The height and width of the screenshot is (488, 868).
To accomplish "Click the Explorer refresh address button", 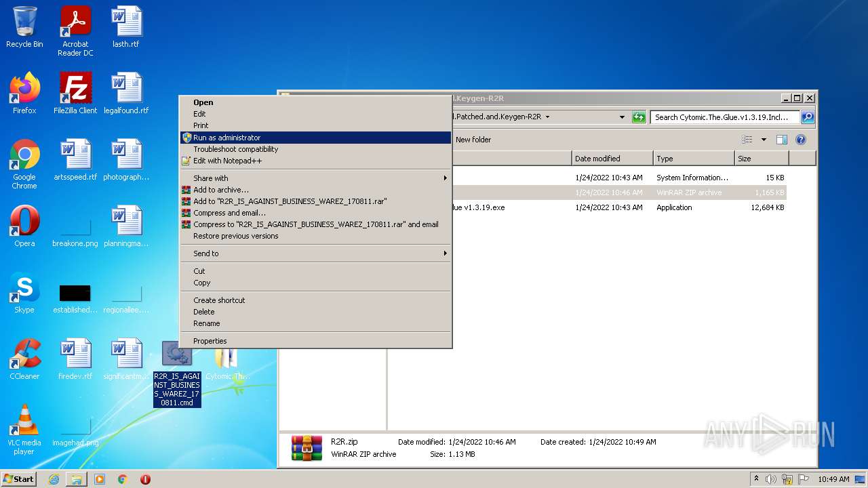I will pyautogui.click(x=639, y=117).
